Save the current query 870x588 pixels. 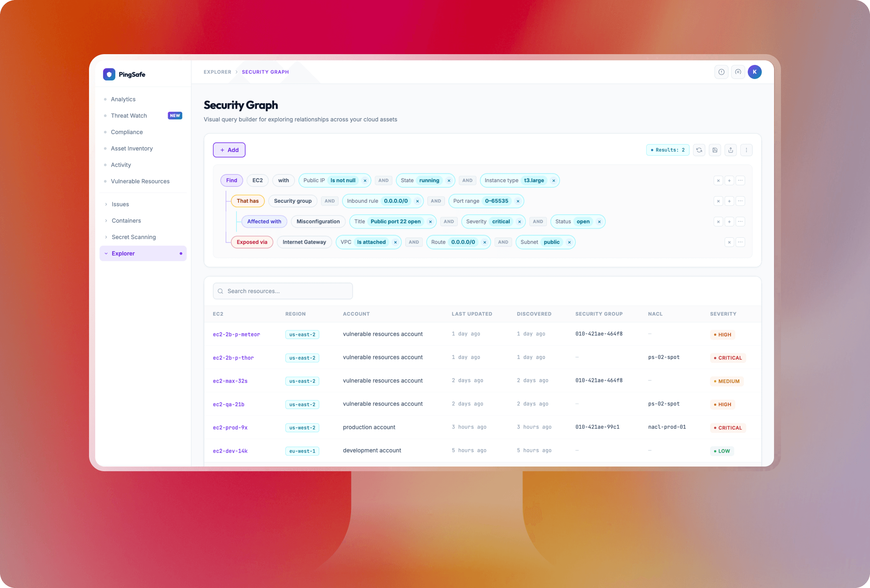tap(715, 150)
